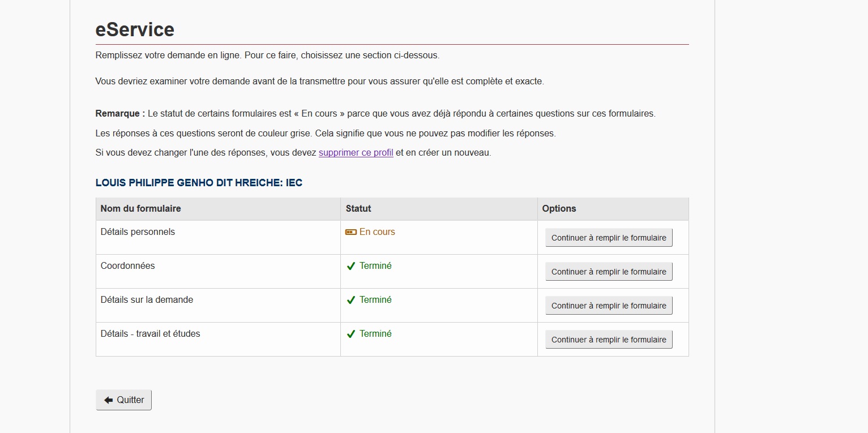Click the checkmark for Détails - travail et études
This screenshot has width=868, height=433.
tap(351, 334)
